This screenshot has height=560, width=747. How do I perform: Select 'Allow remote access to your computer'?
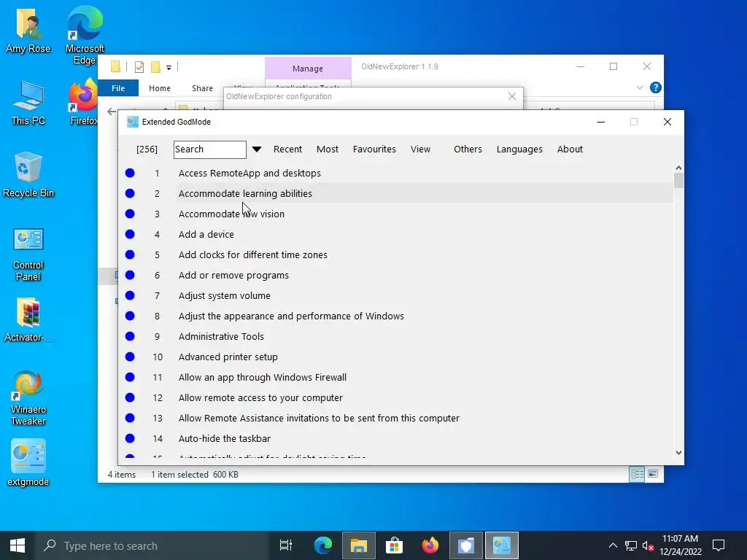260,397
